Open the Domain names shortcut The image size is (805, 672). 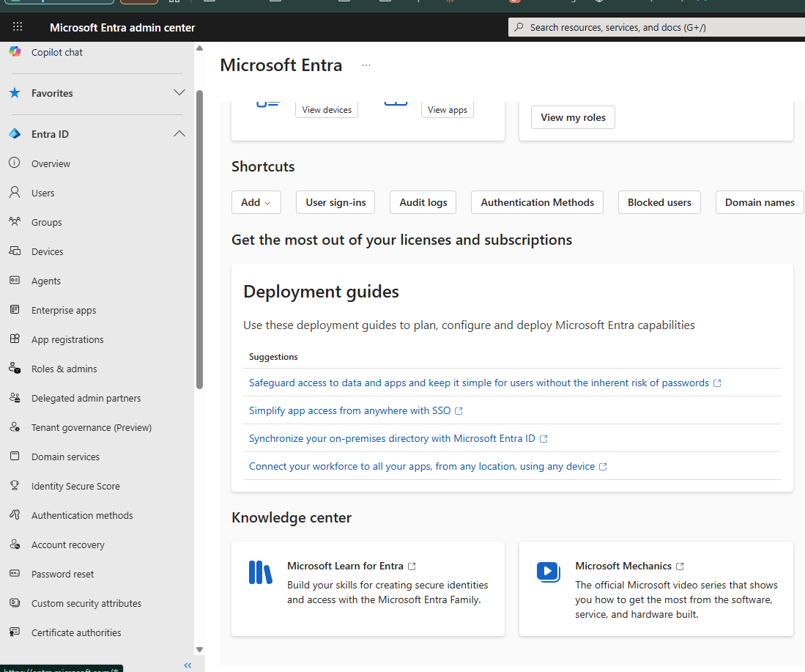[x=760, y=202]
